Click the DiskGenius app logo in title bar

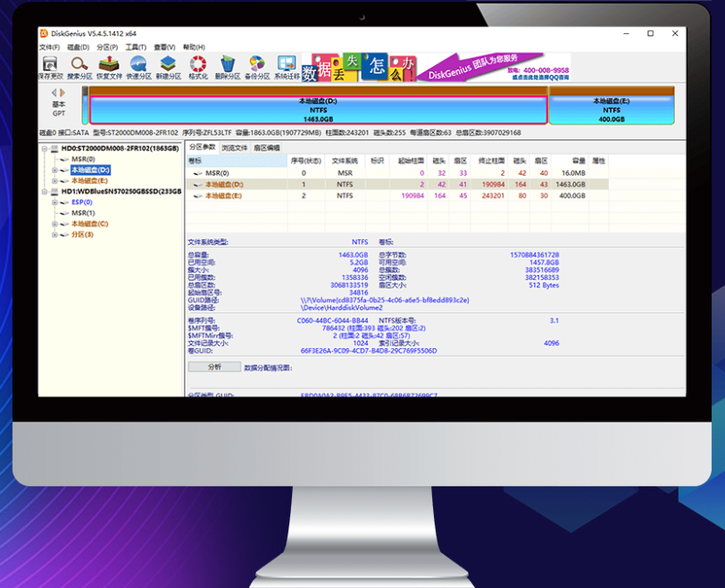pyautogui.click(x=44, y=33)
